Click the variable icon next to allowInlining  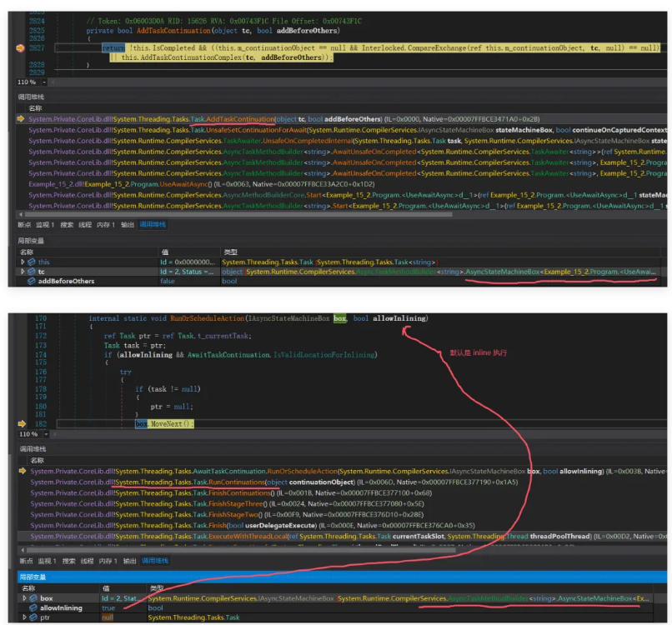click(x=33, y=607)
